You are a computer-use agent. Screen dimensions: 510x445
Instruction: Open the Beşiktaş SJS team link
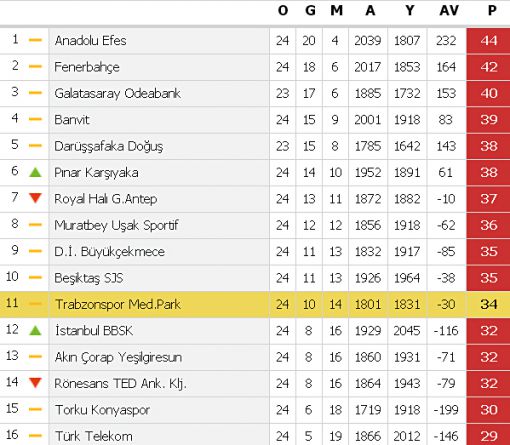pos(89,278)
